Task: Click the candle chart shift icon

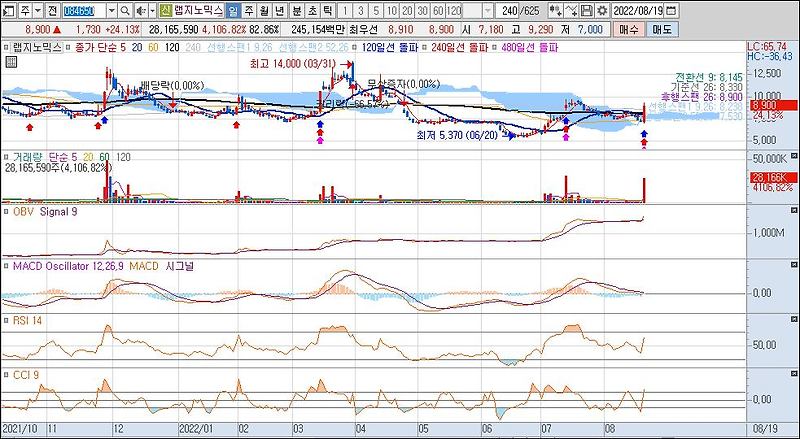Action: pyautogui.click(x=556, y=10)
